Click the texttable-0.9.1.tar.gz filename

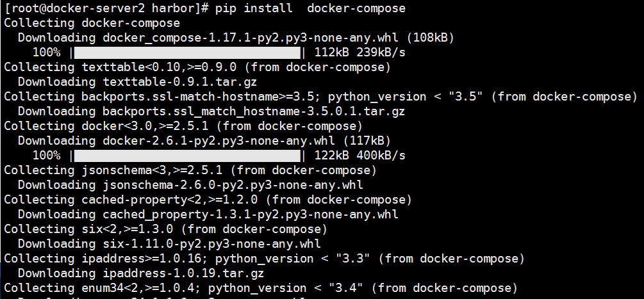tap(180, 81)
